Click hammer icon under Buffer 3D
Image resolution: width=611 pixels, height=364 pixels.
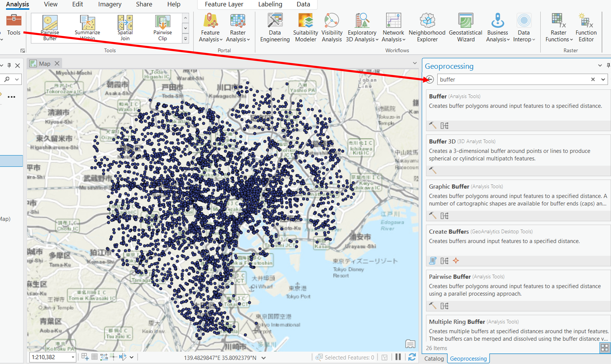pos(433,170)
